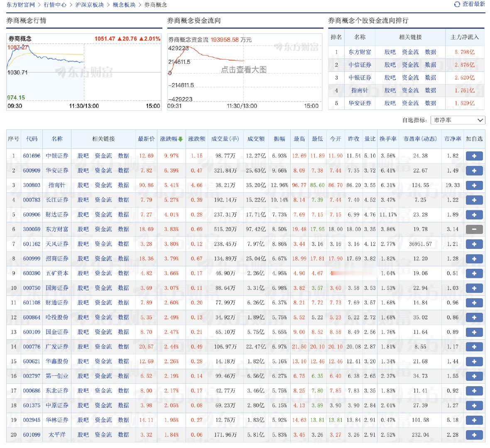490x448 pixels.
Task: Sort table by 振幅 column header
Action: click(279, 139)
